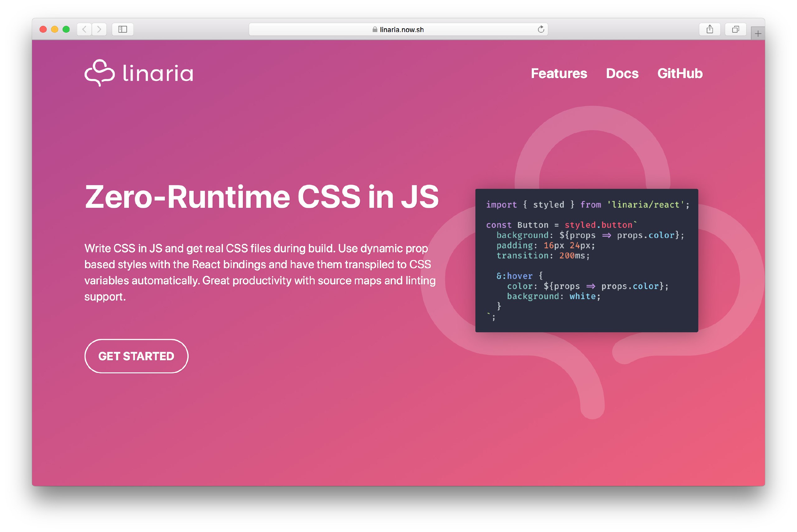Toggle the Safari sidebar button
797x532 pixels.
coord(123,30)
